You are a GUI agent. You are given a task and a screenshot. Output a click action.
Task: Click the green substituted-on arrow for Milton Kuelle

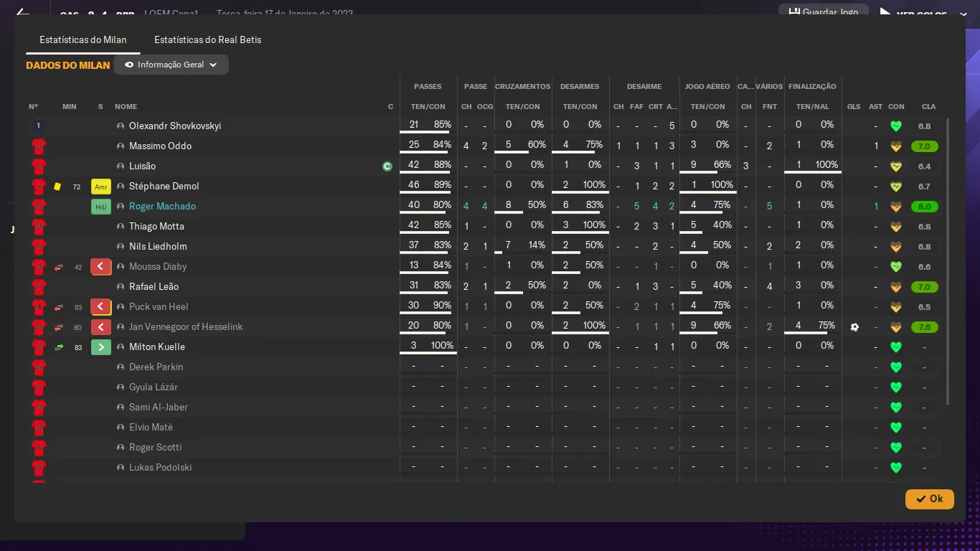101,347
